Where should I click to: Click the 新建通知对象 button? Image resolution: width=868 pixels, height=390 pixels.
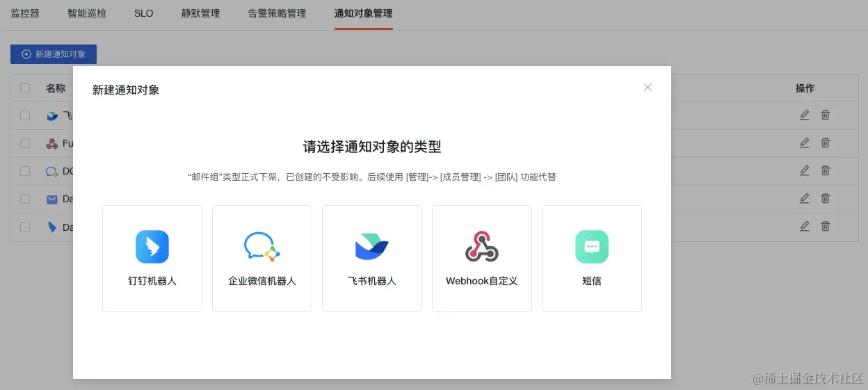click(54, 54)
